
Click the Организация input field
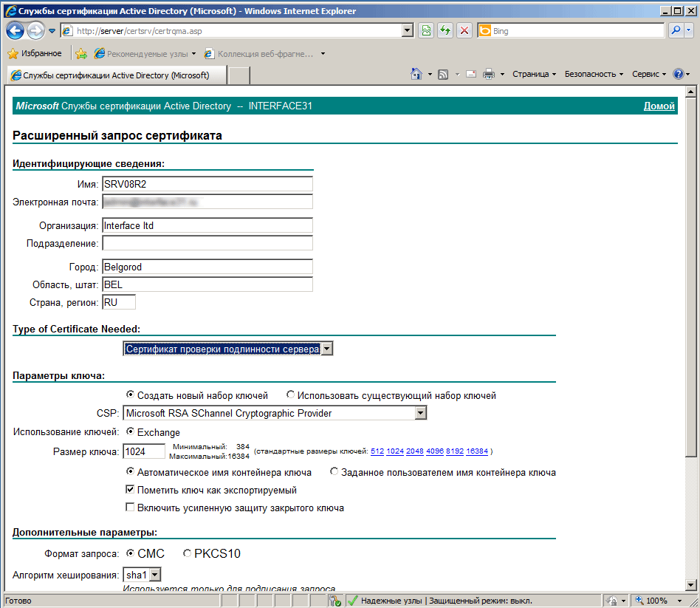point(207,225)
